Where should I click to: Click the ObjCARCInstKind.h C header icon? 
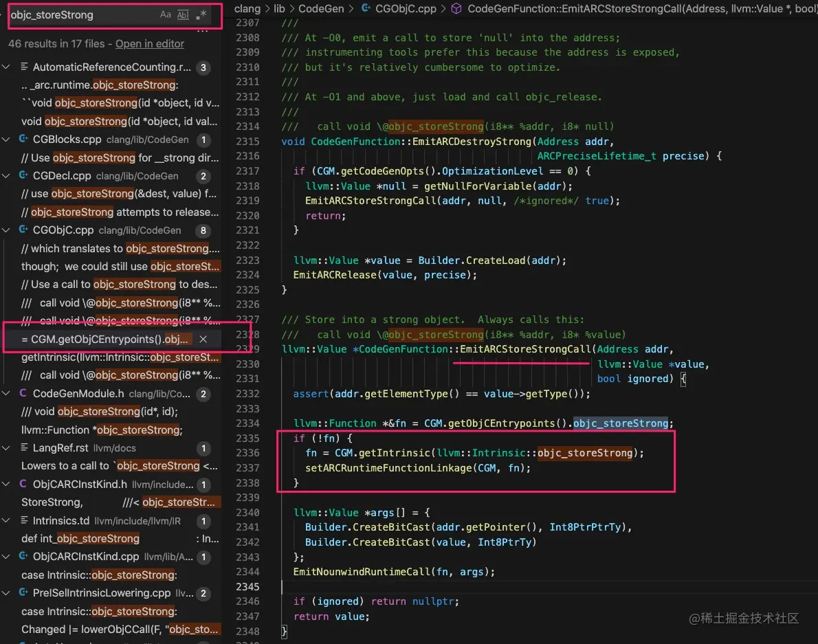pyautogui.click(x=23, y=484)
